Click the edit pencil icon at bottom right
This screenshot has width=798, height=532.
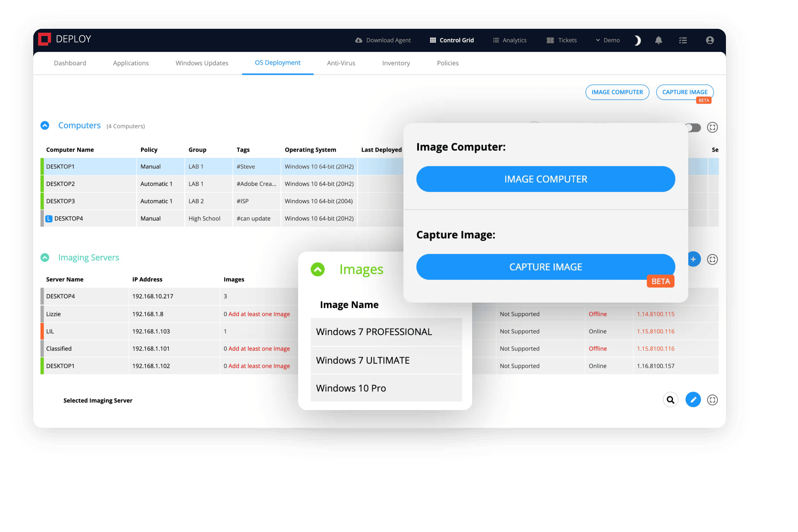pos(693,400)
